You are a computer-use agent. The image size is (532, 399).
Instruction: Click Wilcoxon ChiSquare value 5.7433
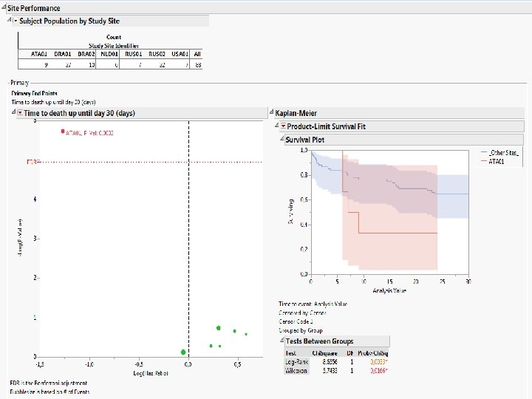[330, 370]
